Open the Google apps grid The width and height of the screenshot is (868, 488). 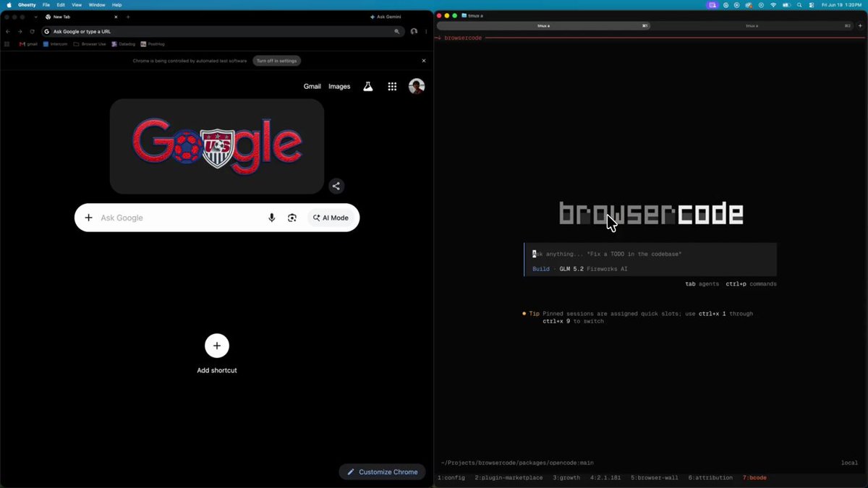[392, 87]
